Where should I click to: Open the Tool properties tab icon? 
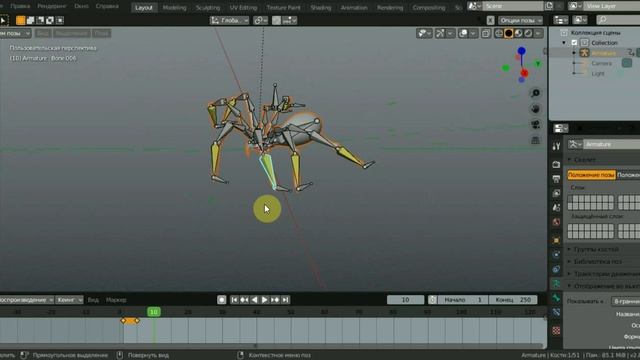556,146
